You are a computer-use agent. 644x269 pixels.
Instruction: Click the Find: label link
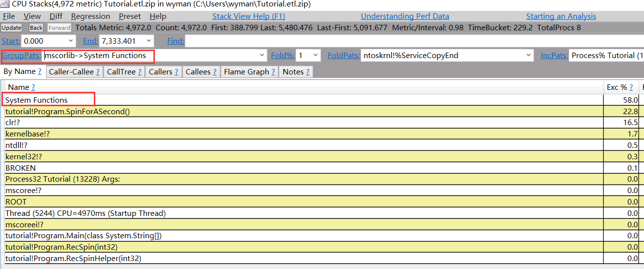175,41
